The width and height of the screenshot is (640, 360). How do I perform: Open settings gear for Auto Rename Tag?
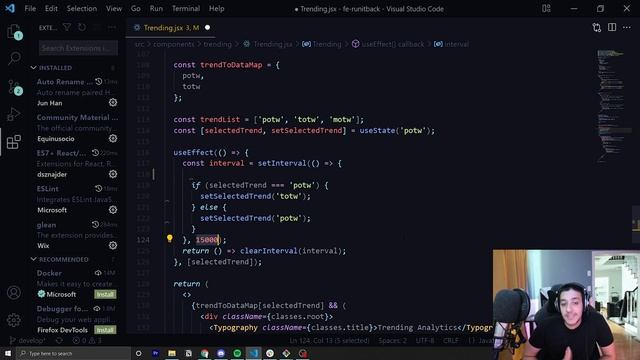pos(113,102)
